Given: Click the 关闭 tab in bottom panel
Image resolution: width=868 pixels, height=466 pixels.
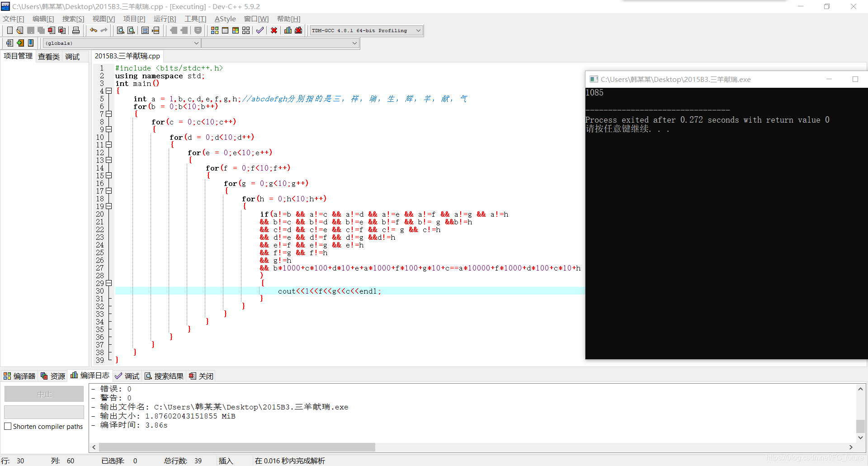Looking at the screenshot, I should 201,376.
